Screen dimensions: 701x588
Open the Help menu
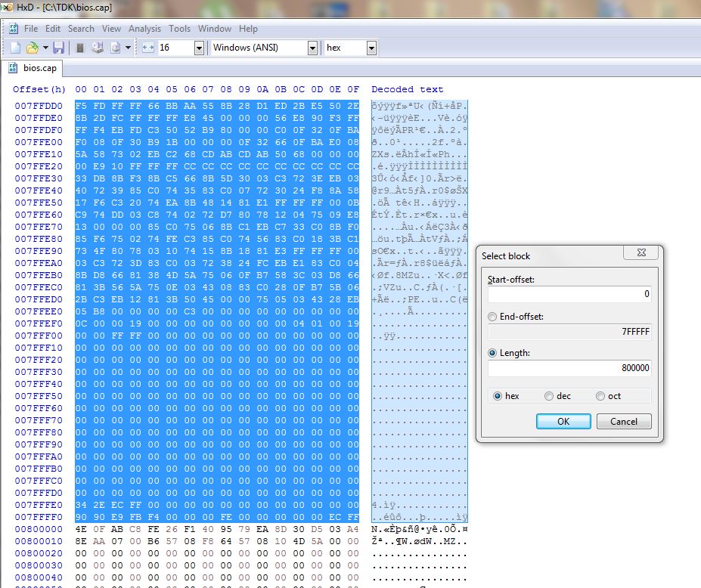click(x=248, y=29)
